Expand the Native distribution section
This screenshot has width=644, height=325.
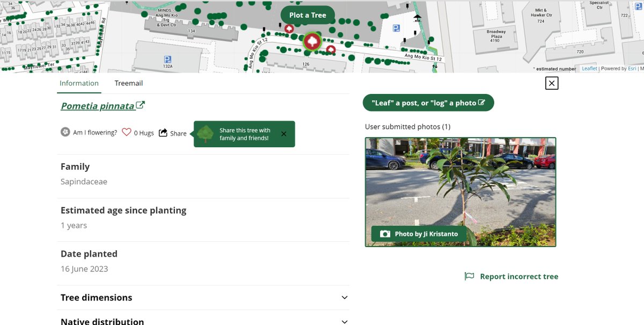pos(203,320)
